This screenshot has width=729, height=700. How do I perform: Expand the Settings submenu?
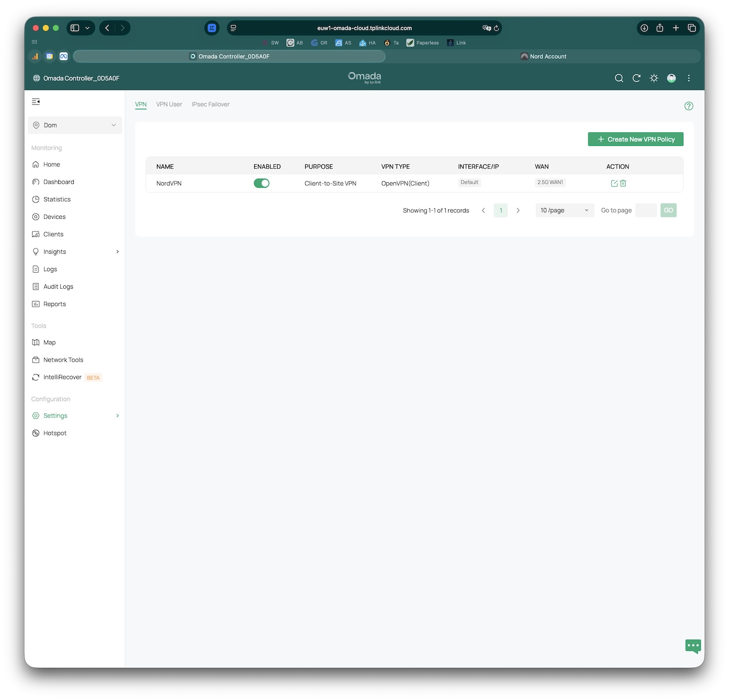(x=117, y=416)
